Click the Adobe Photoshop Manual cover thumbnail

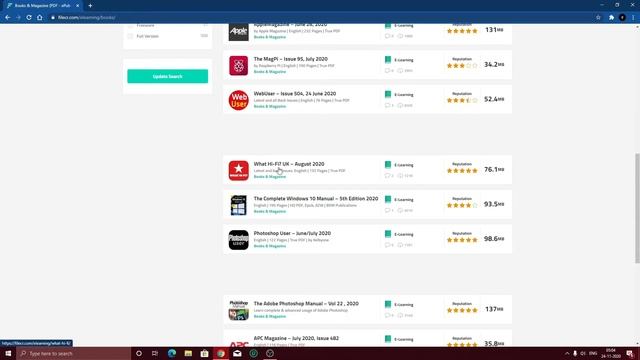click(238, 310)
